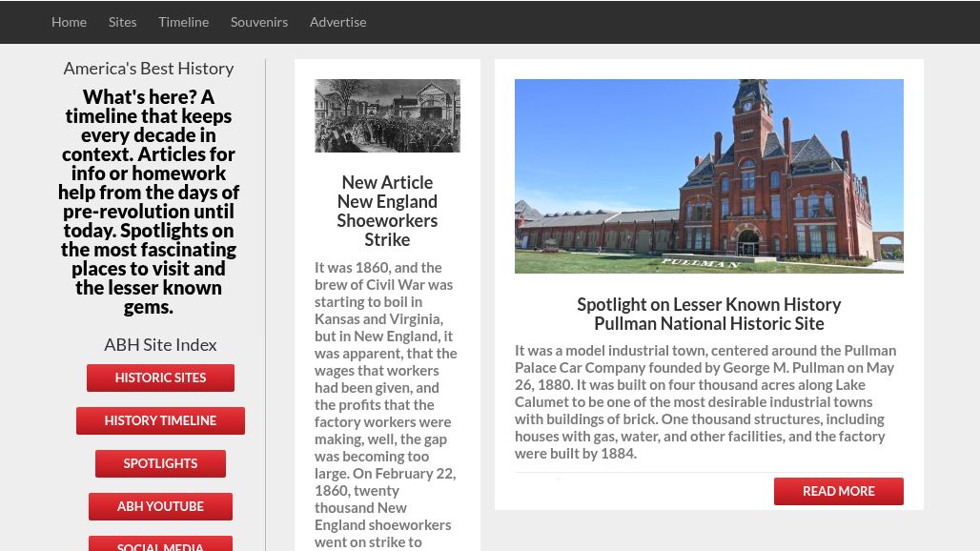Select the New England Shoeworkers Strike headline
The height and width of the screenshot is (551, 980).
(x=387, y=212)
